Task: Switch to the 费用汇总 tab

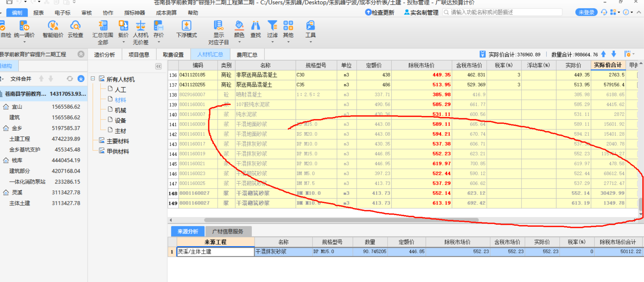Action: pos(247,55)
